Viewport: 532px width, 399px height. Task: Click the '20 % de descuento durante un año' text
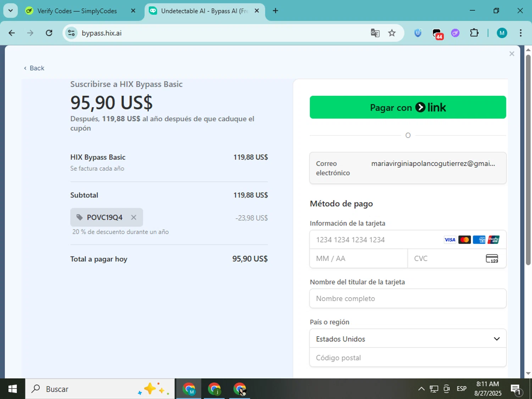(121, 232)
